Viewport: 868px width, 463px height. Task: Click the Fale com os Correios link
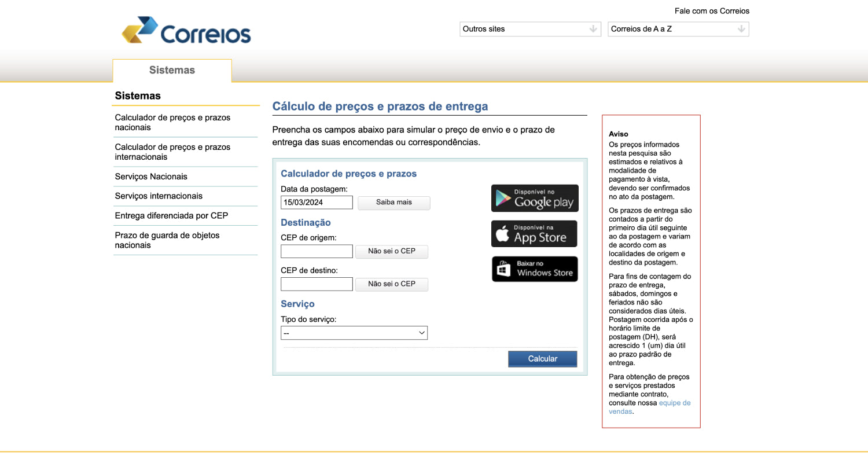712,11
